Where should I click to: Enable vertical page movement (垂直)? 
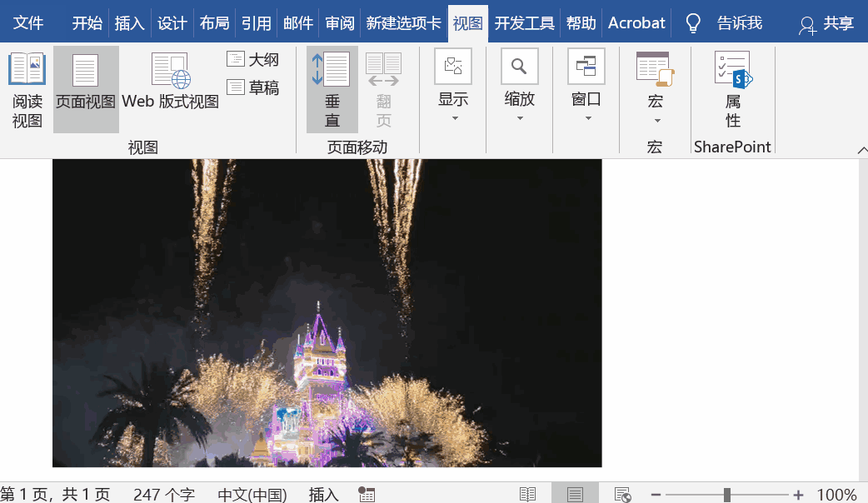tap(332, 90)
